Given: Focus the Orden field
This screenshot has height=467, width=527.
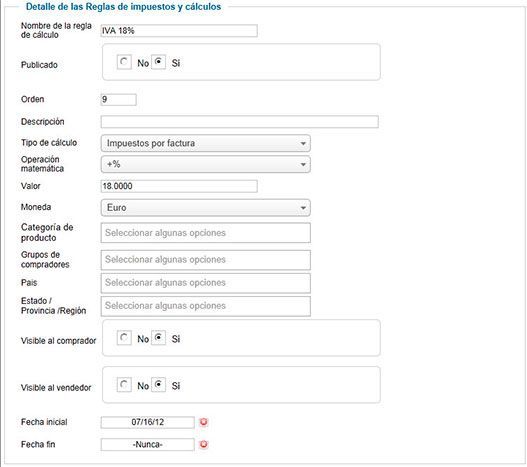Looking at the screenshot, I should click(119, 100).
